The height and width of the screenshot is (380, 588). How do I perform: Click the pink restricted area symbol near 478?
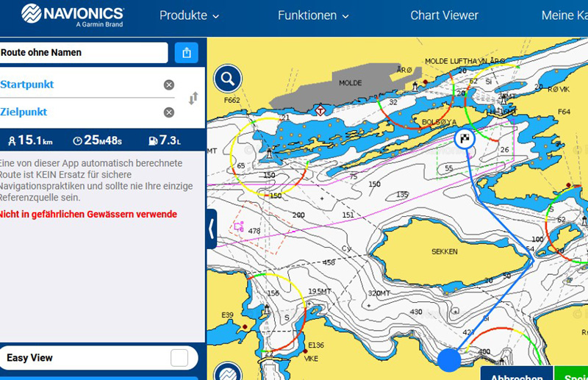(238, 226)
